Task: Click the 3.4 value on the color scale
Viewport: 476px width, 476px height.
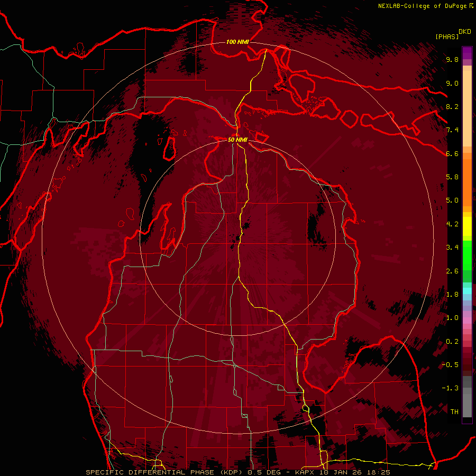Action: tap(452, 248)
